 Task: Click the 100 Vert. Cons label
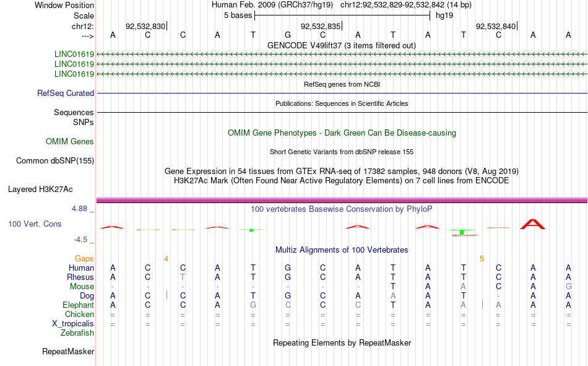click(x=35, y=224)
